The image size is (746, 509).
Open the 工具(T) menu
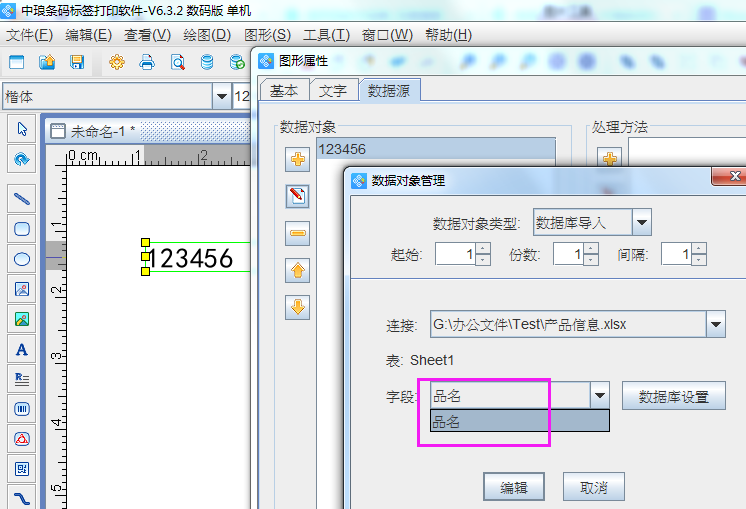coord(326,35)
